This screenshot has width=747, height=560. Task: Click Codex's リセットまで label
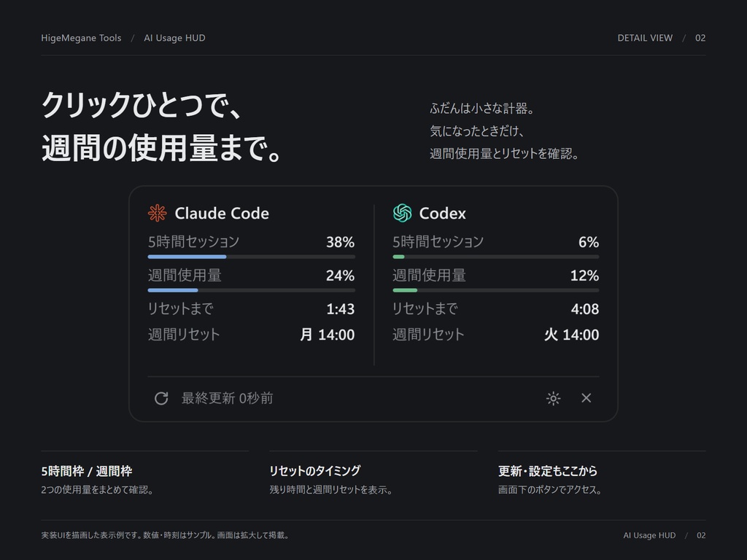point(425,308)
